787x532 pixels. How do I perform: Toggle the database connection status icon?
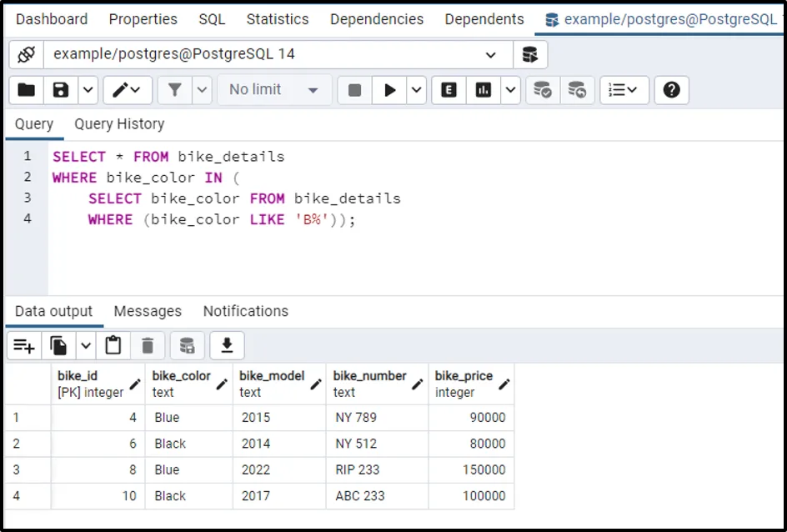click(x=26, y=54)
